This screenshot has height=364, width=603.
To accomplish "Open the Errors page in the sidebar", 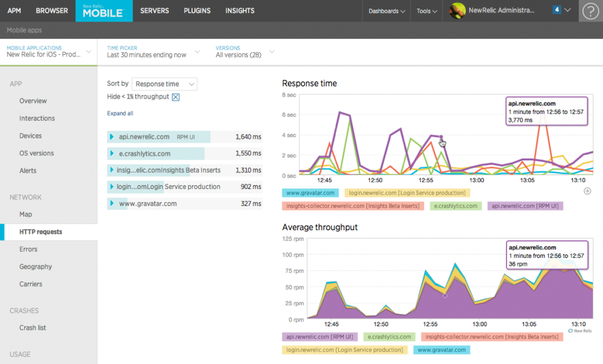I will tap(29, 249).
